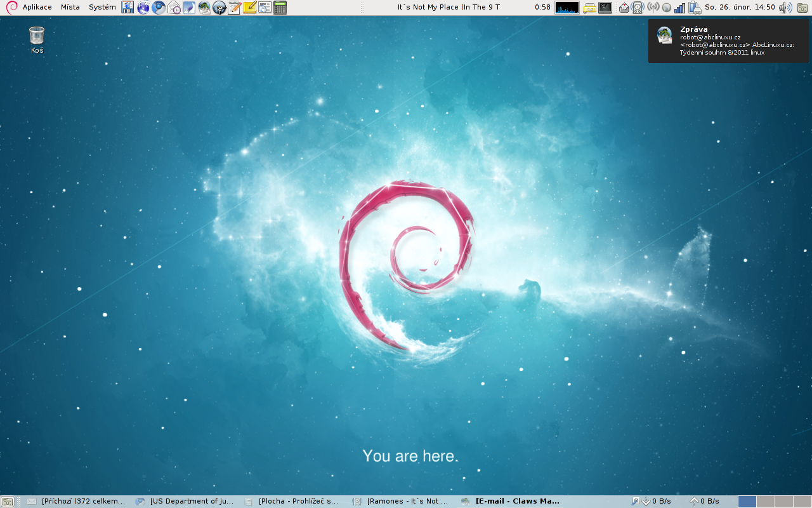The image size is (812, 508).
Task: Launch the Claws Mail launcher in panel
Action: [204, 8]
